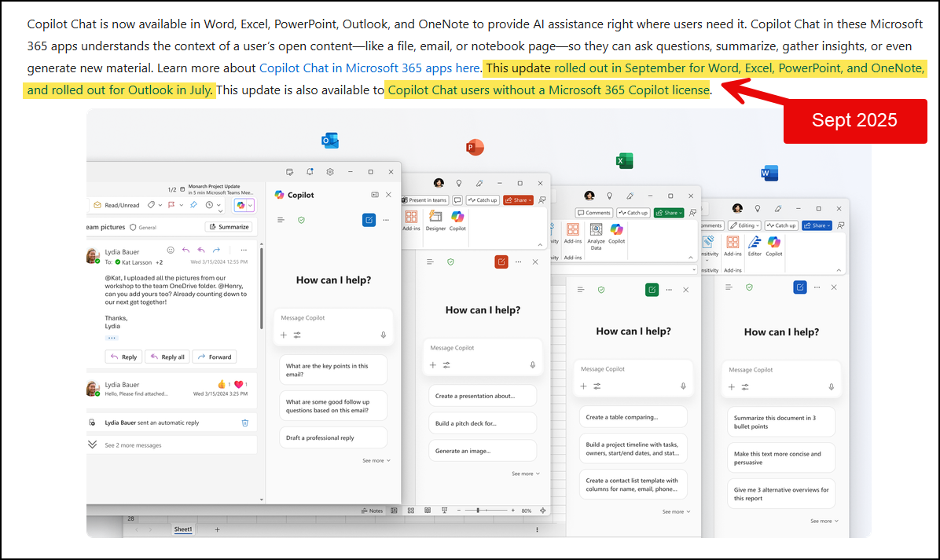
Task: Select the Copilot icon in the PowerPoint ribbon
Action: tap(456, 219)
